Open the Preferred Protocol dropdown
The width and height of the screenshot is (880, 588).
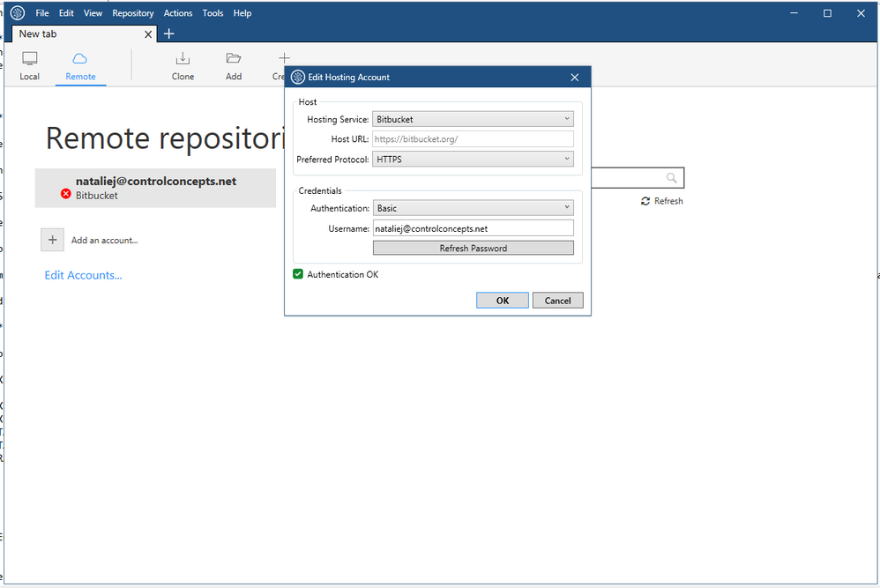(473, 160)
